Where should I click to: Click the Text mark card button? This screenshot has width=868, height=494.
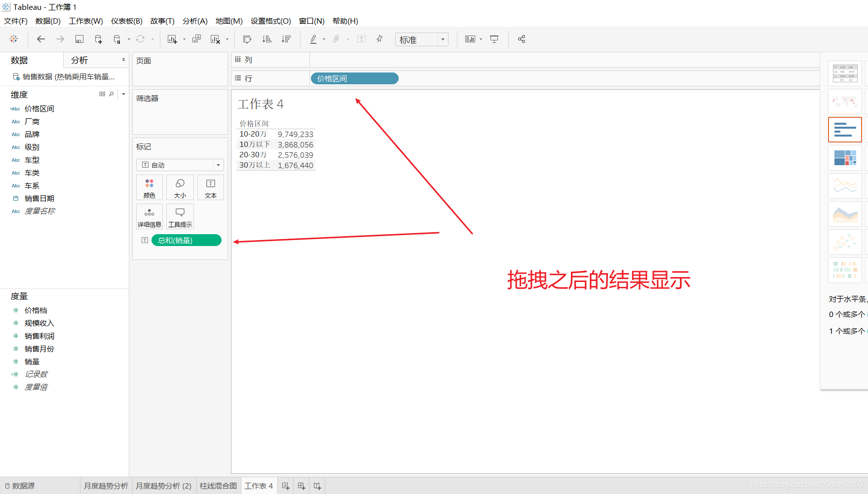click(x=211, y=188)
